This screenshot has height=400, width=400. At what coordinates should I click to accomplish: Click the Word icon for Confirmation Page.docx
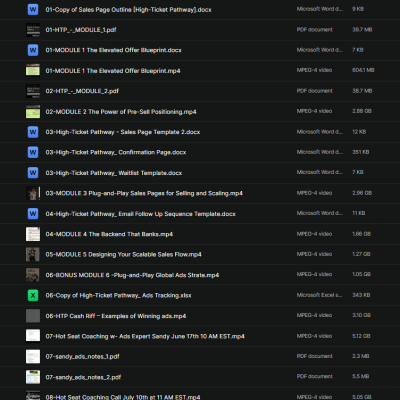coord(33,152)
